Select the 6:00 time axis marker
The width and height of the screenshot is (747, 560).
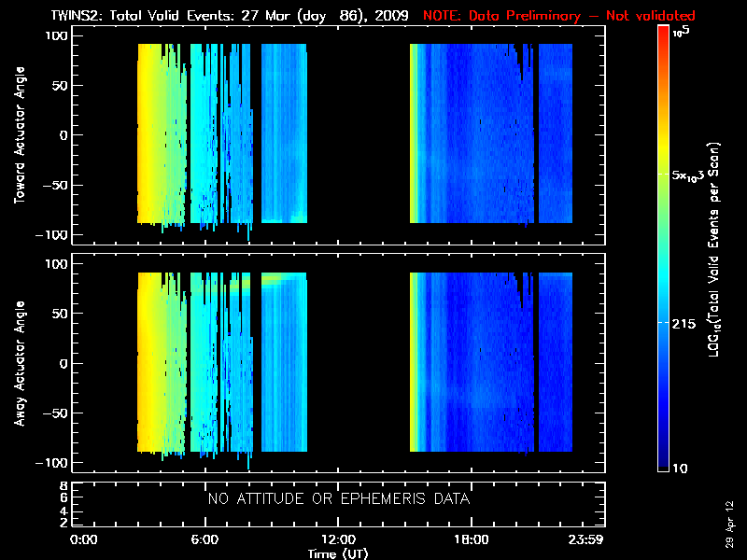coord(204,539)
